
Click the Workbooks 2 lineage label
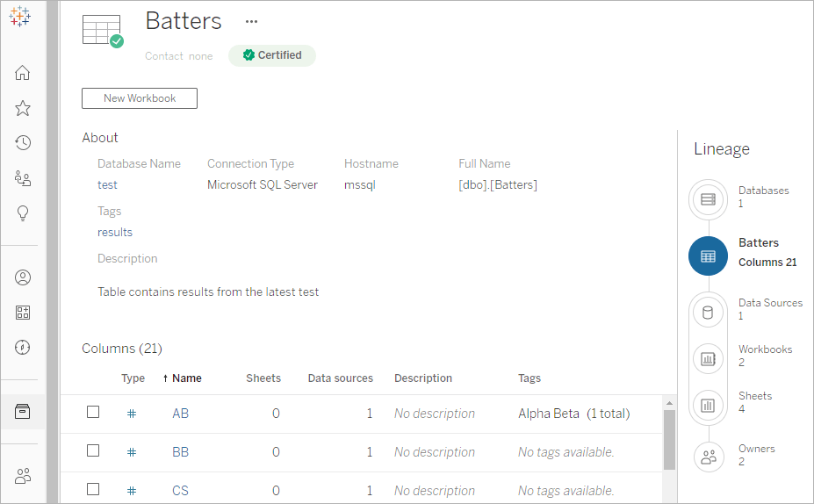(x=765, y=356)
